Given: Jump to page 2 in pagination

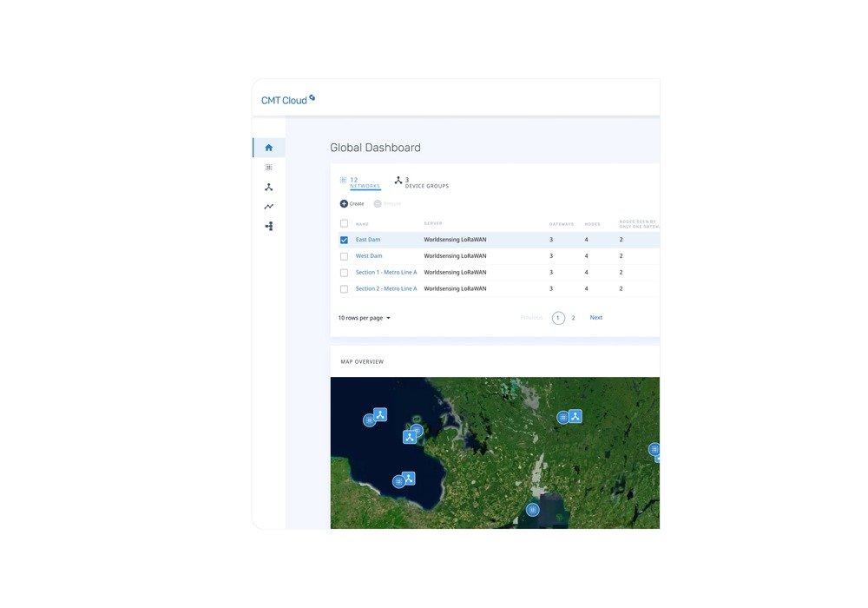Looking at the screenshot, I should pyautogui.click(x=573, y=318).
